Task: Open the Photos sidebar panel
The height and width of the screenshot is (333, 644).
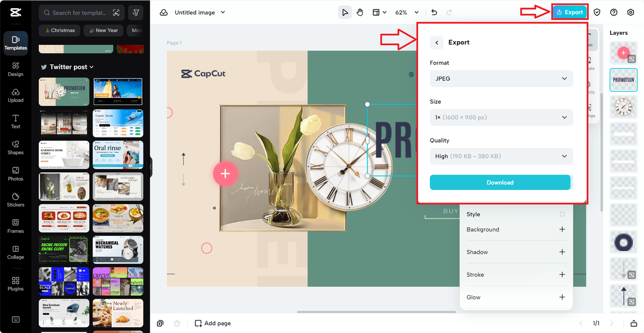Action: [16, 174]
